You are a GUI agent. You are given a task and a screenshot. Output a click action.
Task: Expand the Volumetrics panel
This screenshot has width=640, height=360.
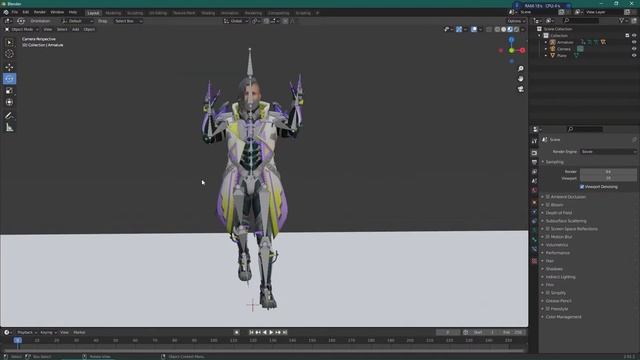(x=557, y=245)
